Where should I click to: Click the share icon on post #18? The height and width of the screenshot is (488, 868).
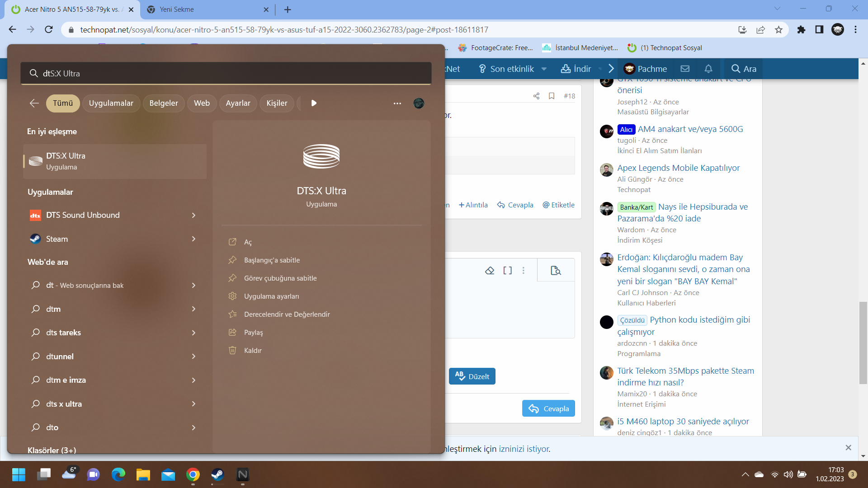pos(536,96)
